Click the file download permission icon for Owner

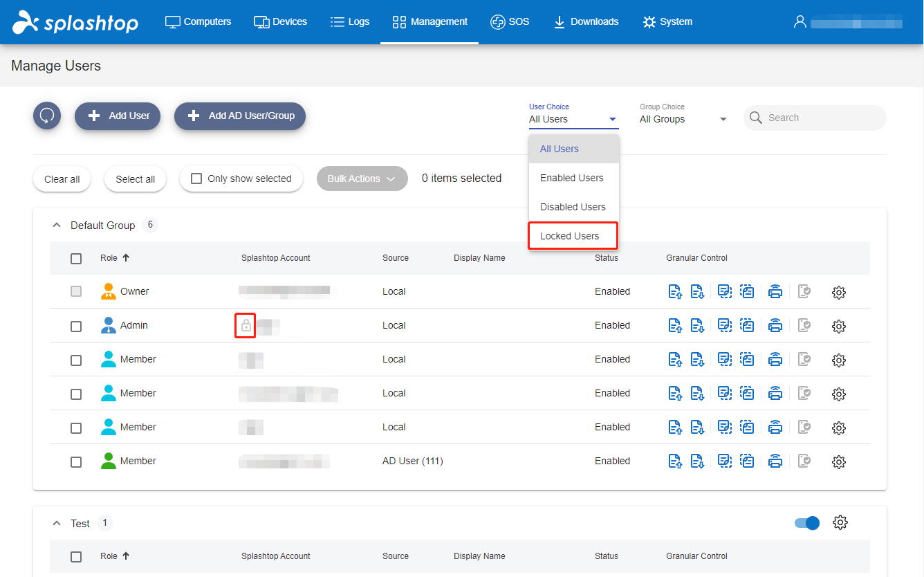pyautogui.click(x=697, y=291)
